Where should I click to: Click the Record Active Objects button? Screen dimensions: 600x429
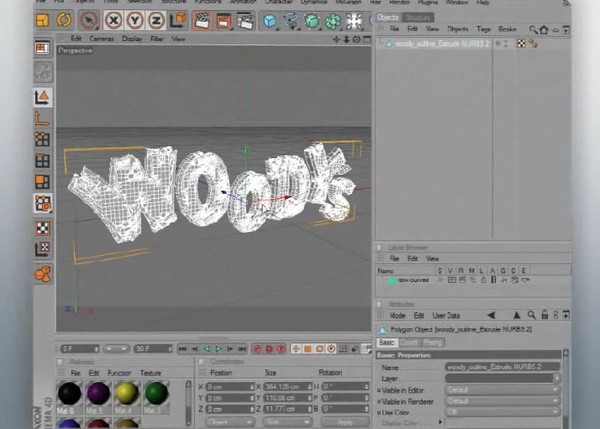click(x=257, y=349)
